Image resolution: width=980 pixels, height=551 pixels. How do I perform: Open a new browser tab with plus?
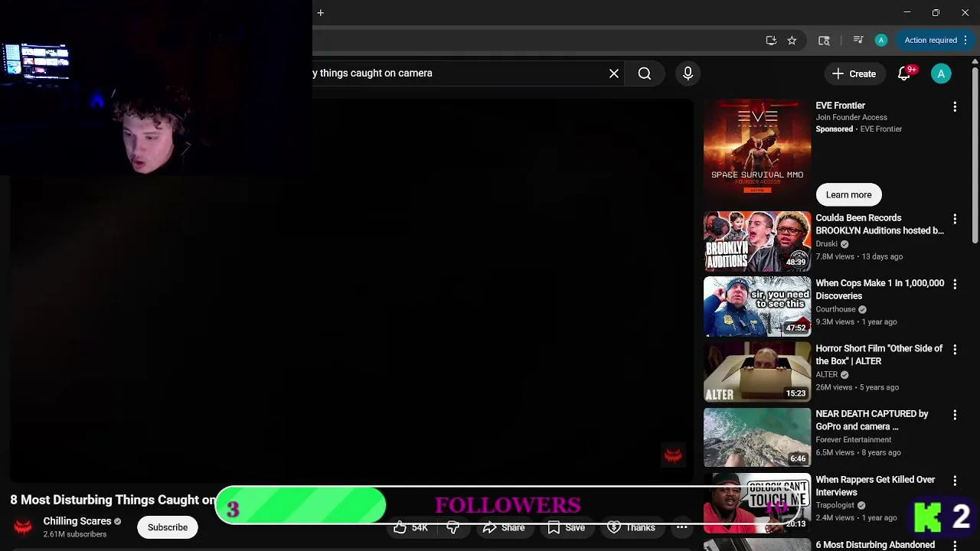(x=321, y=12)
